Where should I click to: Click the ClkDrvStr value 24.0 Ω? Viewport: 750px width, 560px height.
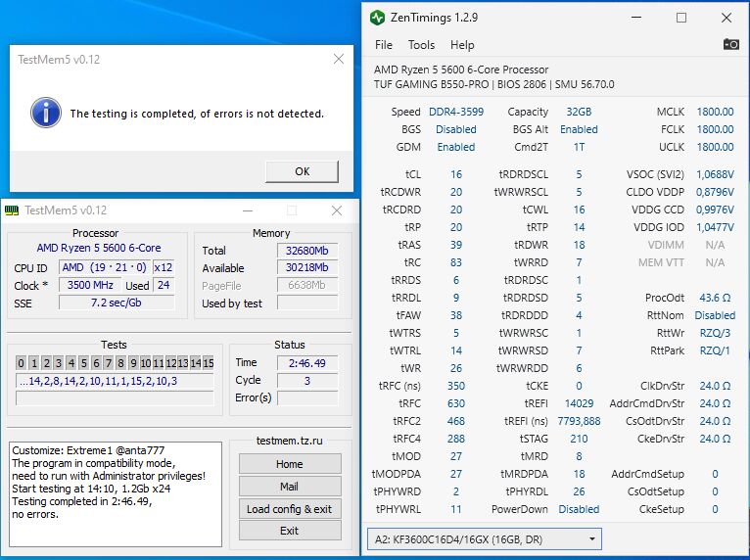[x=715, y=386]
